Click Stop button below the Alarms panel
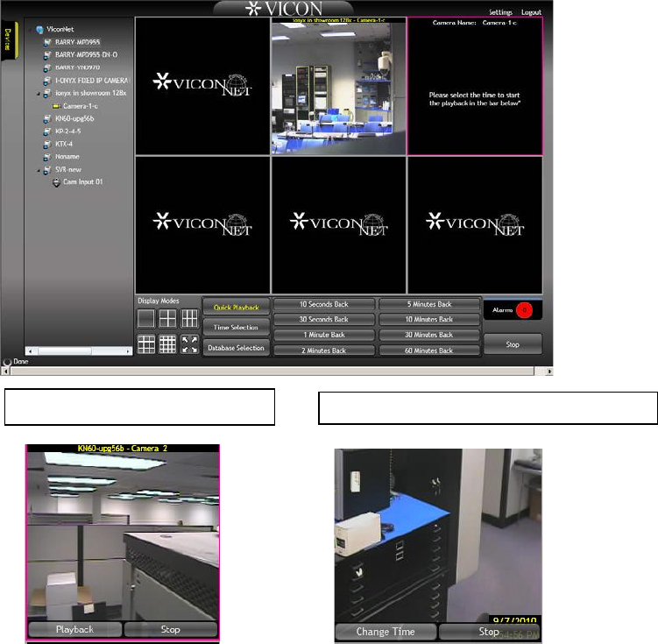 coord(513,344)
